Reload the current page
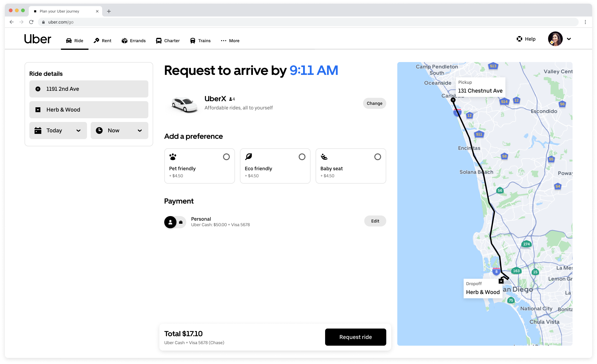 [x=31, y=22]
